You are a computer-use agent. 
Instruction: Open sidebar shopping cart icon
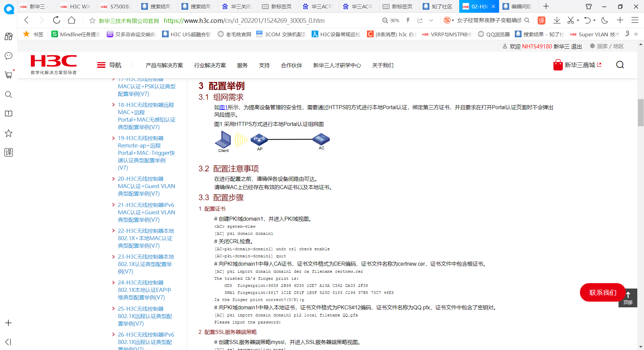[8, 75]
